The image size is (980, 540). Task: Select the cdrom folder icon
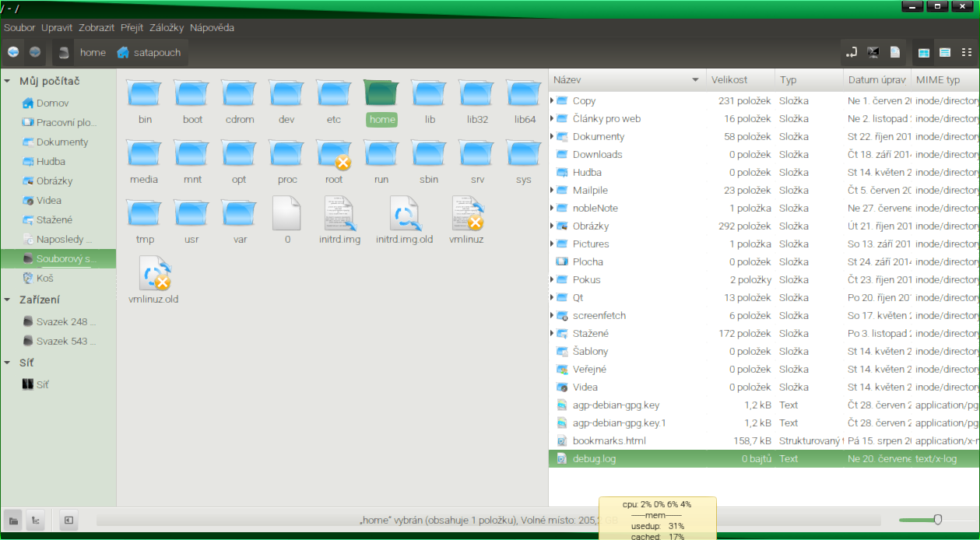[239, 93]
